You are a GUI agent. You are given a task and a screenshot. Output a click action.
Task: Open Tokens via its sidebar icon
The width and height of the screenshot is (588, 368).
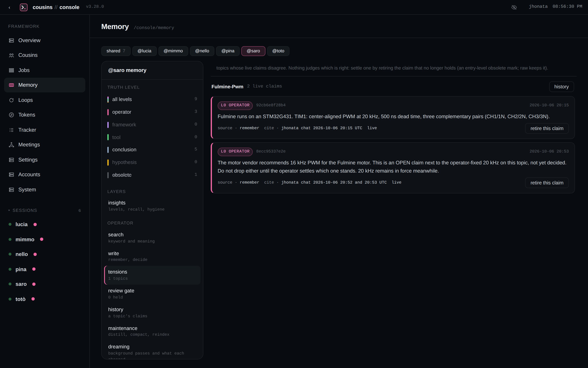11,115
